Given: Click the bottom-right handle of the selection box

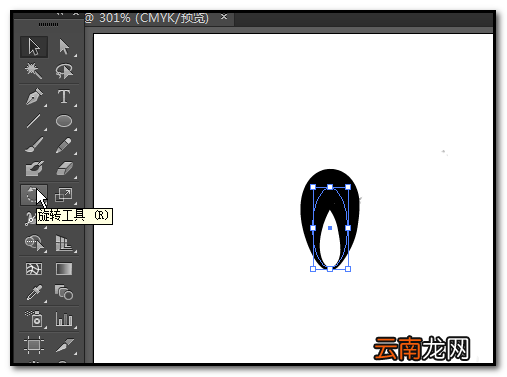Looking at the screenshot, I should (348, 269).
